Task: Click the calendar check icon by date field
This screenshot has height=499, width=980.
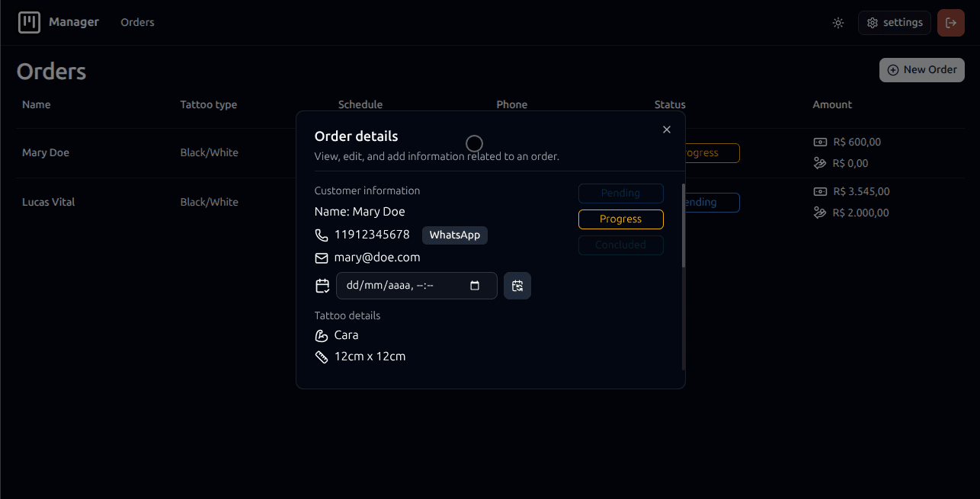Action: click(322, 286)
